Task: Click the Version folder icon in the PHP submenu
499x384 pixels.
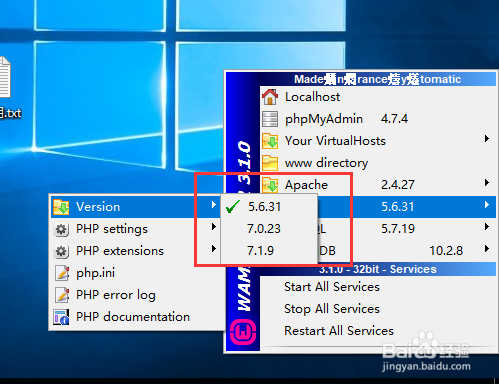Action: pos(61,207)
